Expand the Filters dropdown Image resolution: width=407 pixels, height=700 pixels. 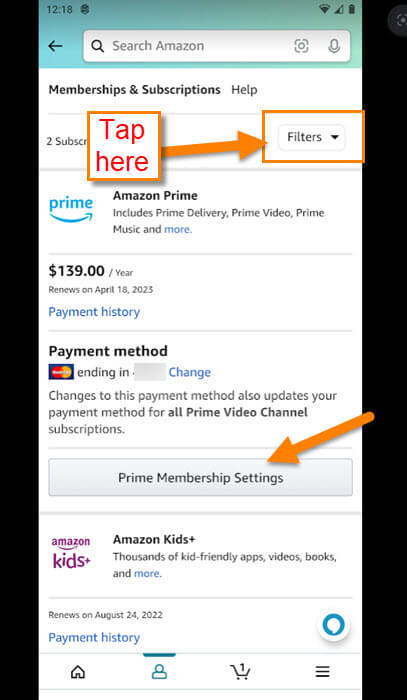[311, 137]
